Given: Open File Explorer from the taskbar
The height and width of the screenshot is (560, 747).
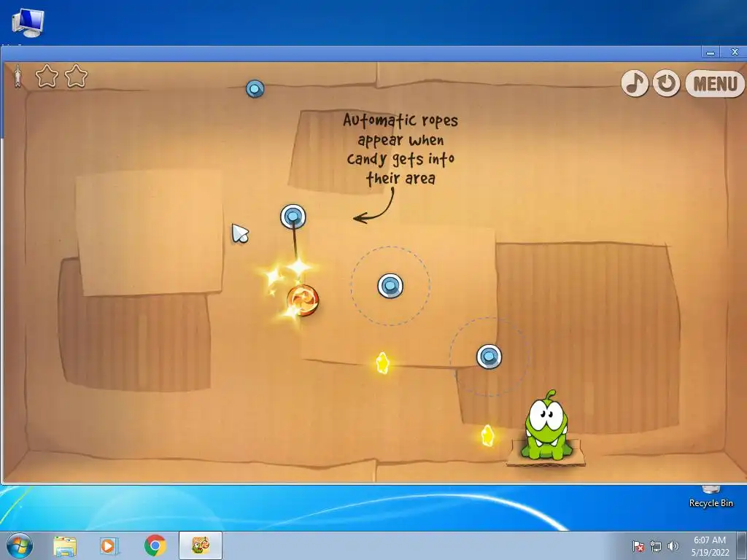Looking at the screenshot, I should click(65, 545).
